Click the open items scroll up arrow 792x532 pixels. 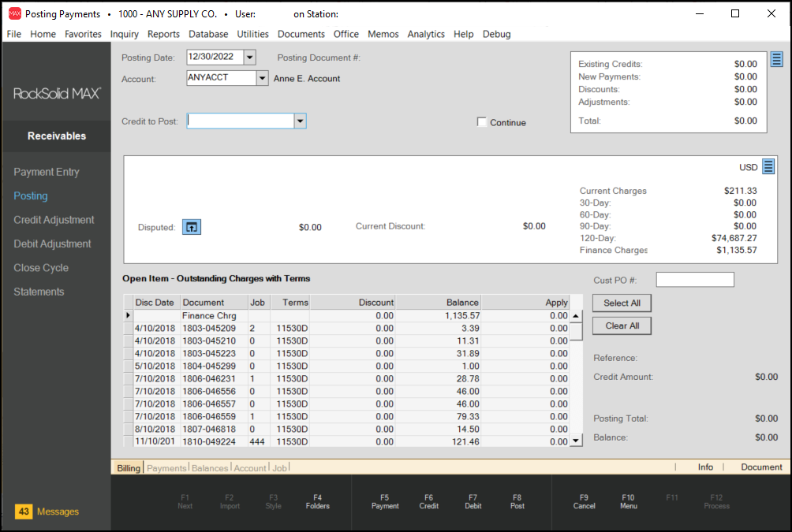575,316
